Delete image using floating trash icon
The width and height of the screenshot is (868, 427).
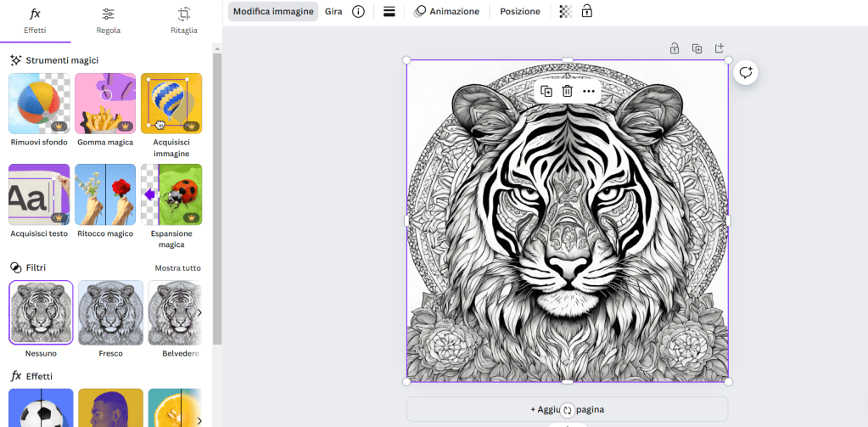tap(568, 91)
